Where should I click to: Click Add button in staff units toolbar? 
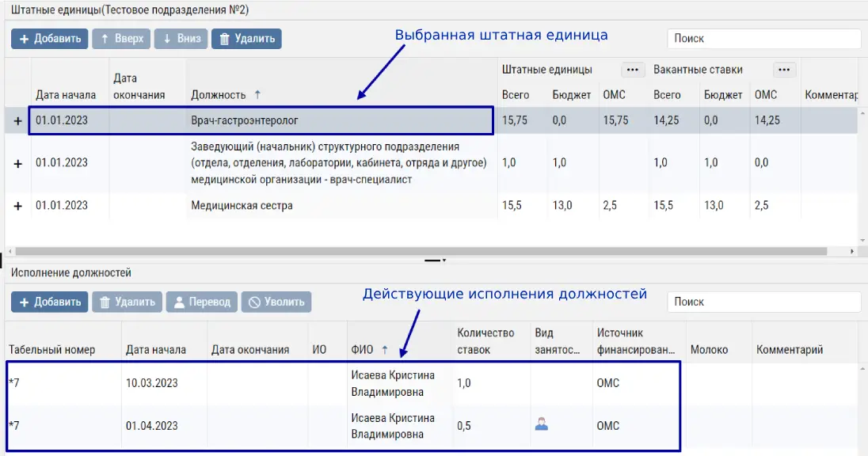click(49, 39)
